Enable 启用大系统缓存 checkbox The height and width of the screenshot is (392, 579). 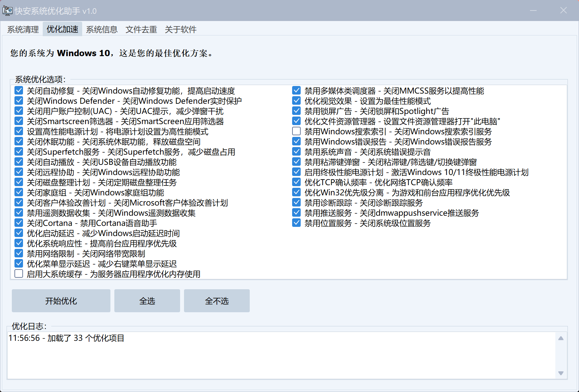click(x=19, y=274)
